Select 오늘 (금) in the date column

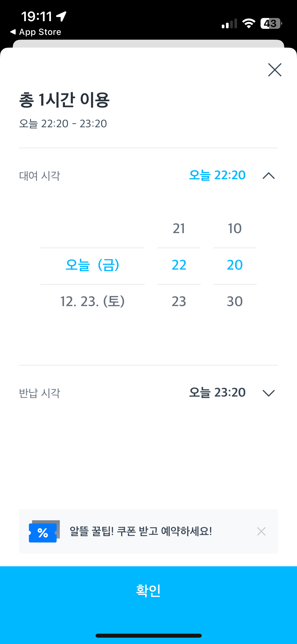tap(93, 266)
